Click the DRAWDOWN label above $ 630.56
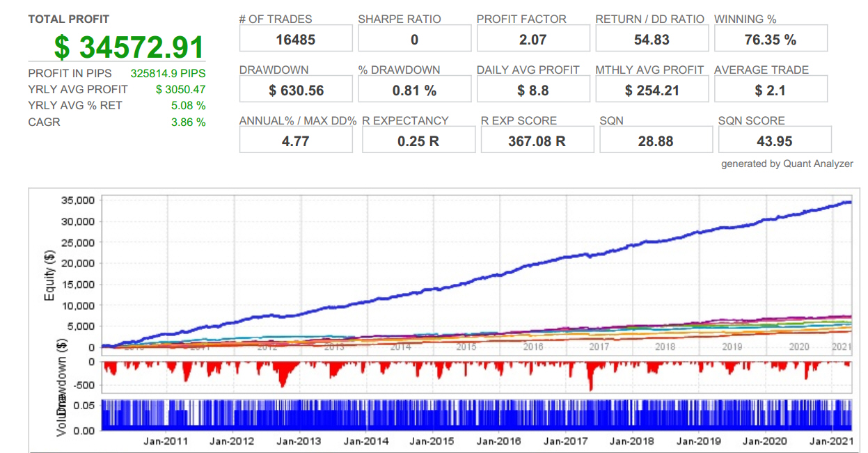Screen dimensions: 868x453 click(x=274, y=70)
